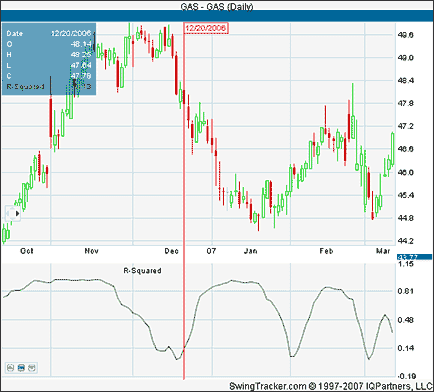Screen dimensions: 434x392
Task: Click first icon in R-Squared panel toolbar
Action: click(10, 368)
